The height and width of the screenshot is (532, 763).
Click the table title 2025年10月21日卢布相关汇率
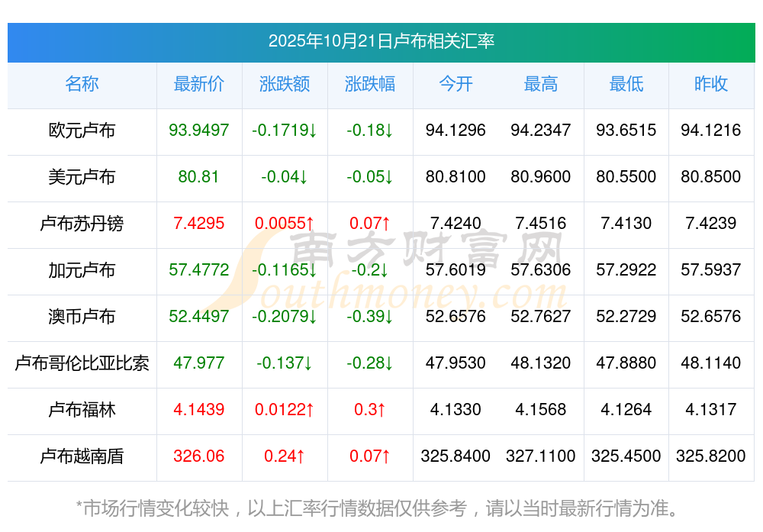pos(381,41)
